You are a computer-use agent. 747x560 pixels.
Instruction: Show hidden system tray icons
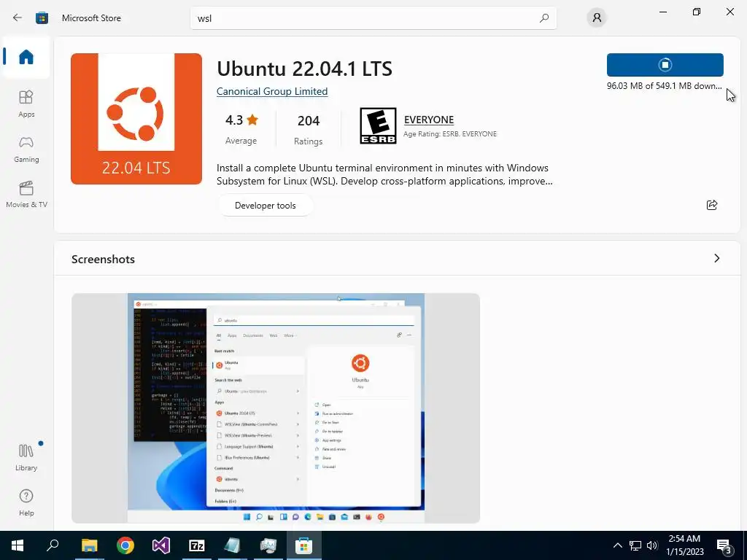point(617,545)
